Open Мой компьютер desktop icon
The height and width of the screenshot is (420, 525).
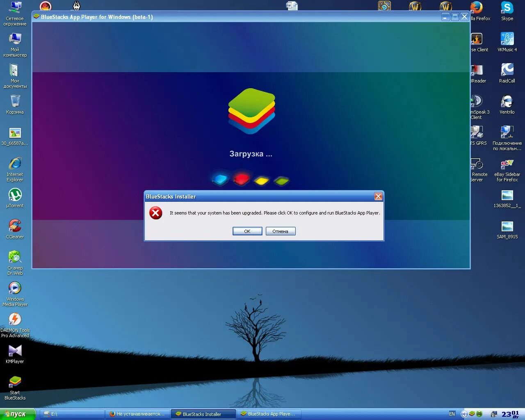15,45
